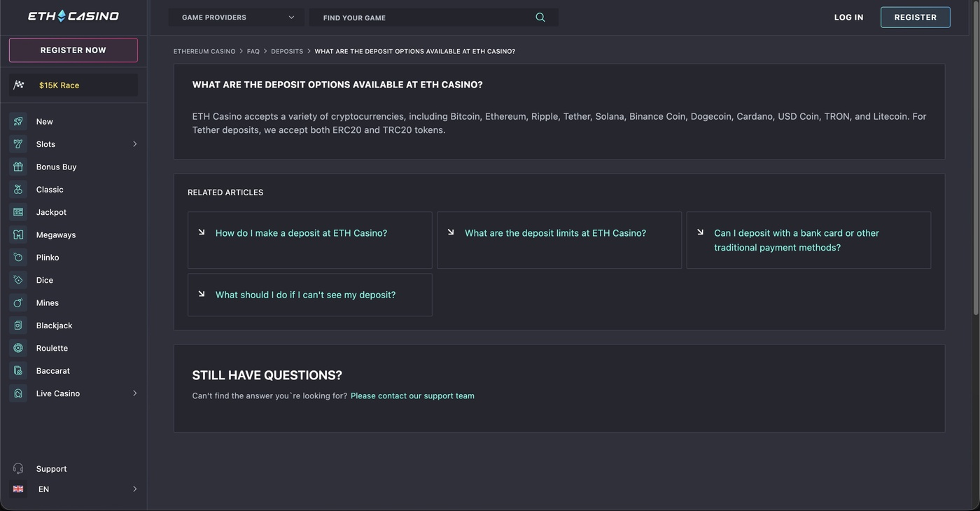The image size is (980, 511).
Task: Open the Megaways category
Action: [56, 235]
